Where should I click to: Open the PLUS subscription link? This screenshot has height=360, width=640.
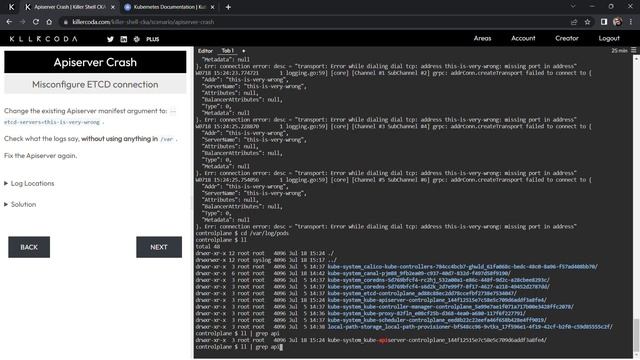click(x=153, y=39)
